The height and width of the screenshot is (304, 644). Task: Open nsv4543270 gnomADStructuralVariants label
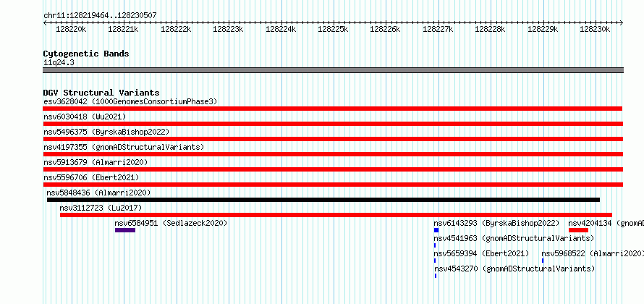pyautogui.click(x=514, y=269)
